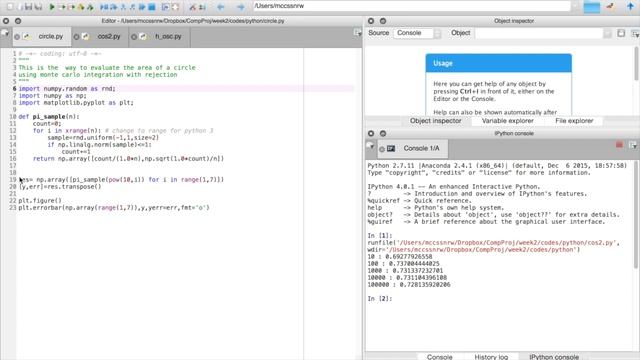Click the console output '100000 : 0.728135920206'
This screenshot has height=360, width=640.
click(409, 284)
